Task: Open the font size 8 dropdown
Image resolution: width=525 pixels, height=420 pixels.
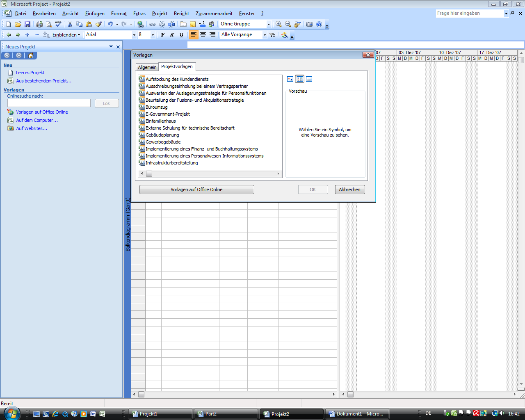Action: 153,35
